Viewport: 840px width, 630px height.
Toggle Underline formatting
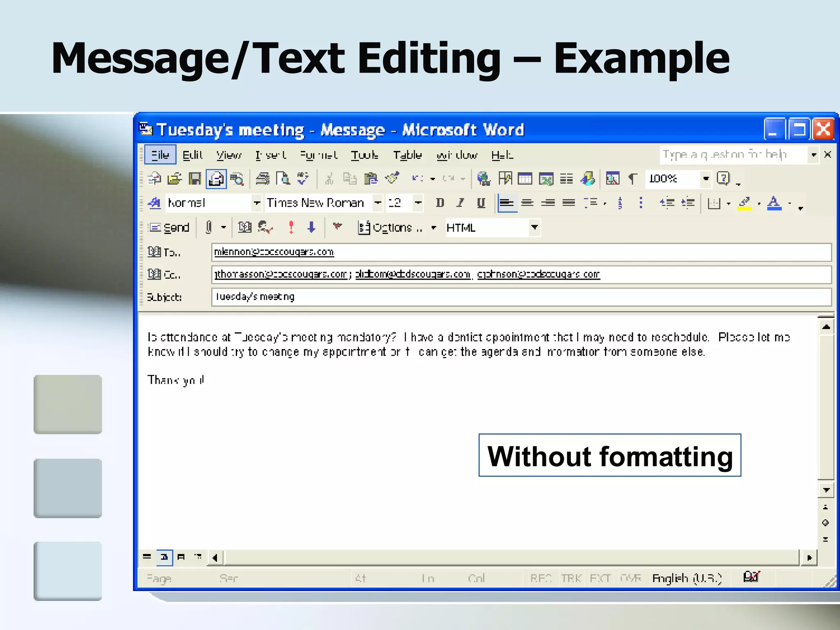pos(481,203)
